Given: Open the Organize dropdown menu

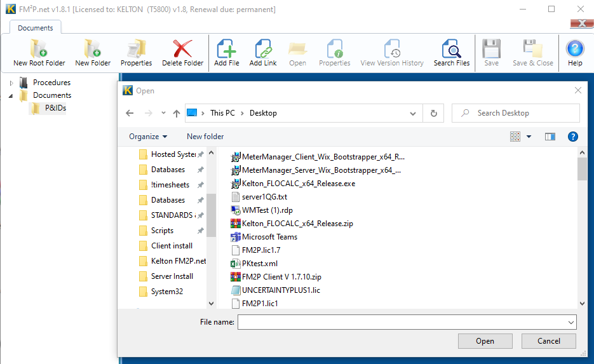Looking at the screenshot, I should click(x=148, y=137).
